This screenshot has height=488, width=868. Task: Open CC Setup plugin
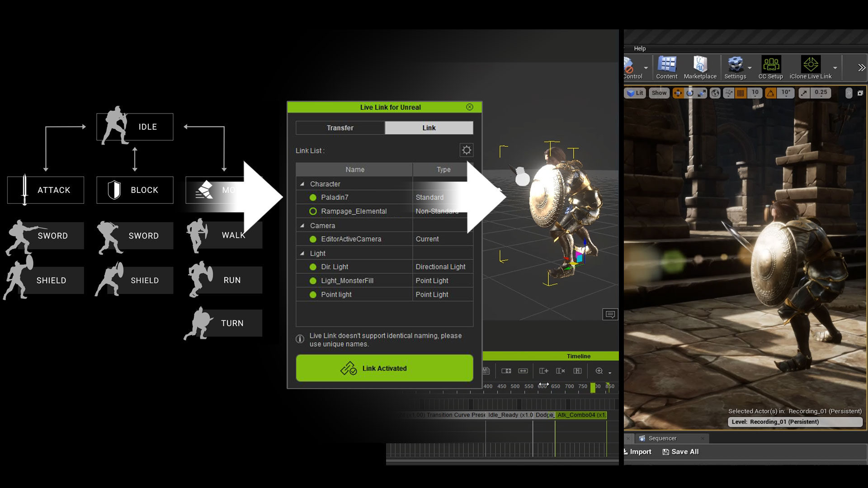(771, 68)
